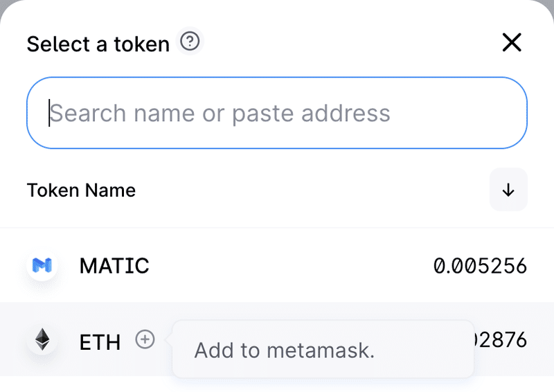Click the MATIC token logo
554x392 pixels.
(42, 265)
